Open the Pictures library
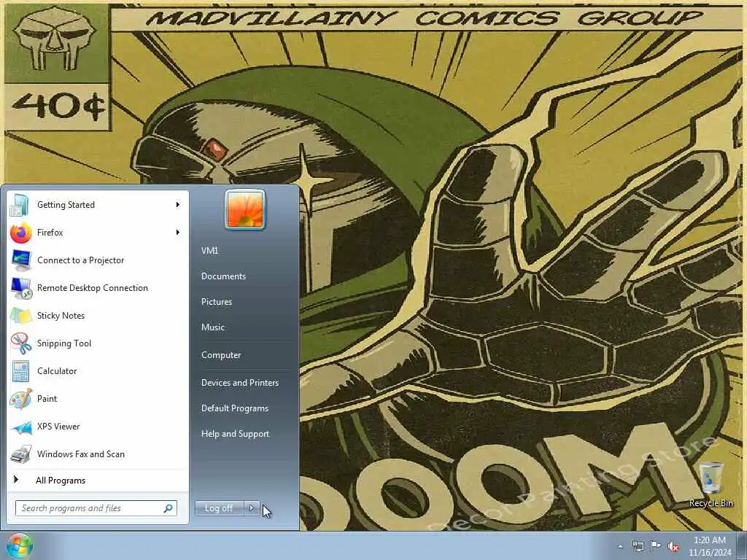The height and width of the screenshot is (560, 747). [217, 302]
